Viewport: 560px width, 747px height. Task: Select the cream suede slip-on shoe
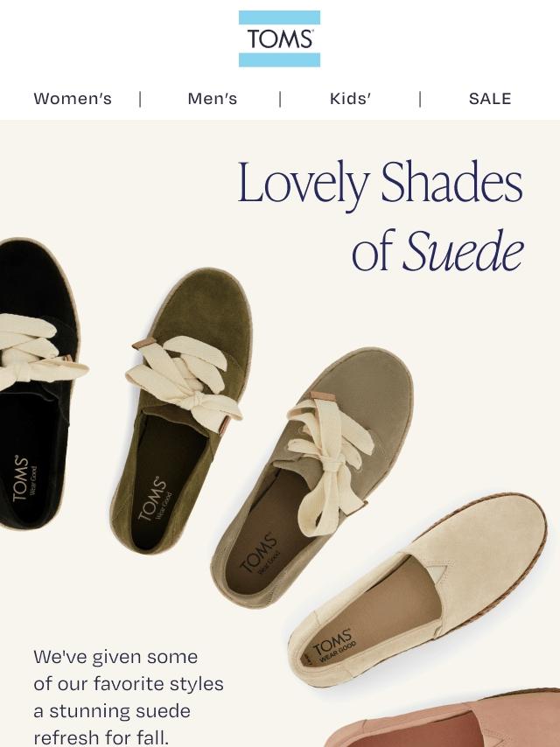pyautogui.click(x=417, y=590)
